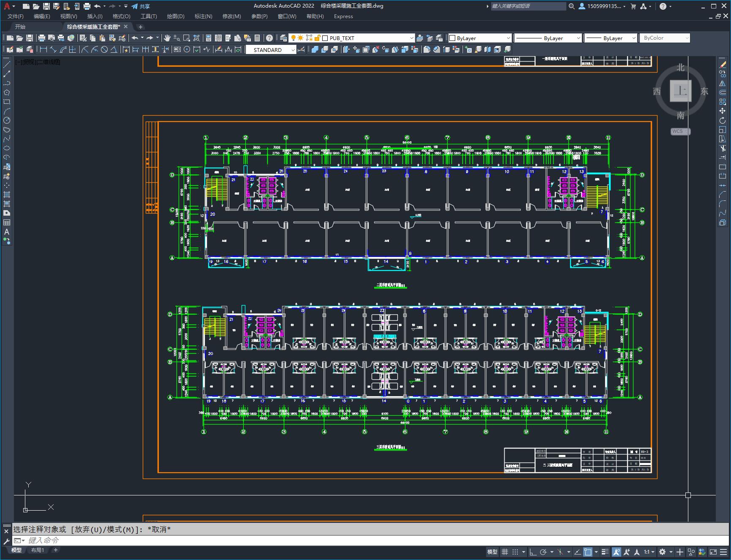Open the PUB_TEXT layer dropdown
This screenshot has width=731, height=560.
point(411,38)
